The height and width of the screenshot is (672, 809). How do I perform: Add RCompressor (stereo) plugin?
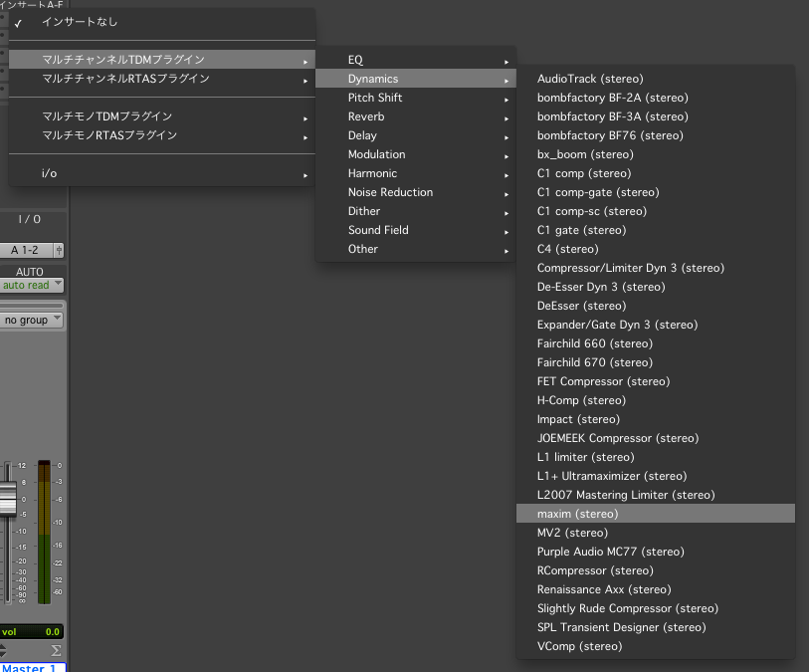tap(656, 570)
